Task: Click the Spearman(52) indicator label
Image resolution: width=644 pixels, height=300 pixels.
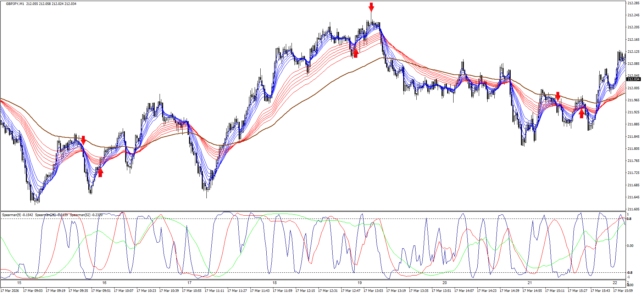Action: point(86,215)
